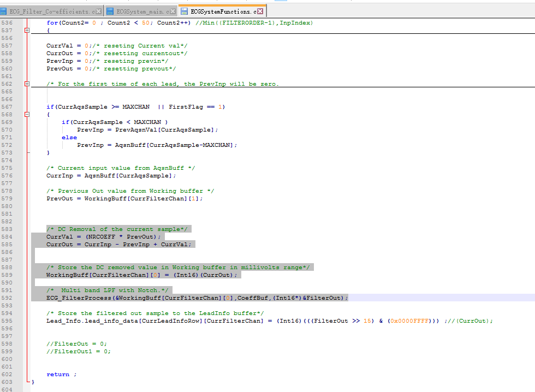This screenshot has height=392, width=535.
Task: Click the '//FilterOut = 0;' commented line
Action: (77, 344)
